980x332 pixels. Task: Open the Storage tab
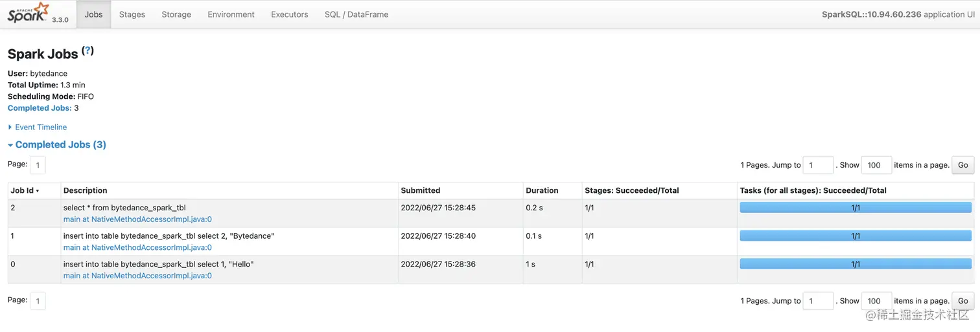(176, 14)
